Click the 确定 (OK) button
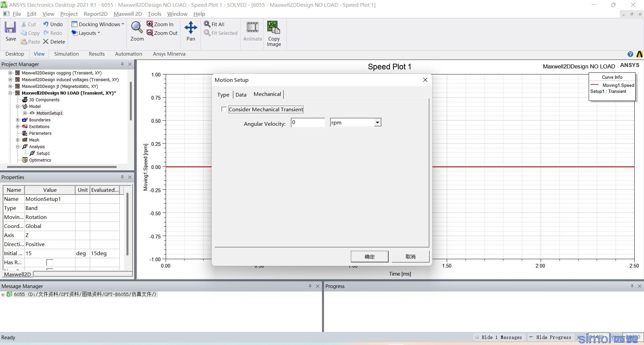The image size is (644, 345). click(370, 256)
